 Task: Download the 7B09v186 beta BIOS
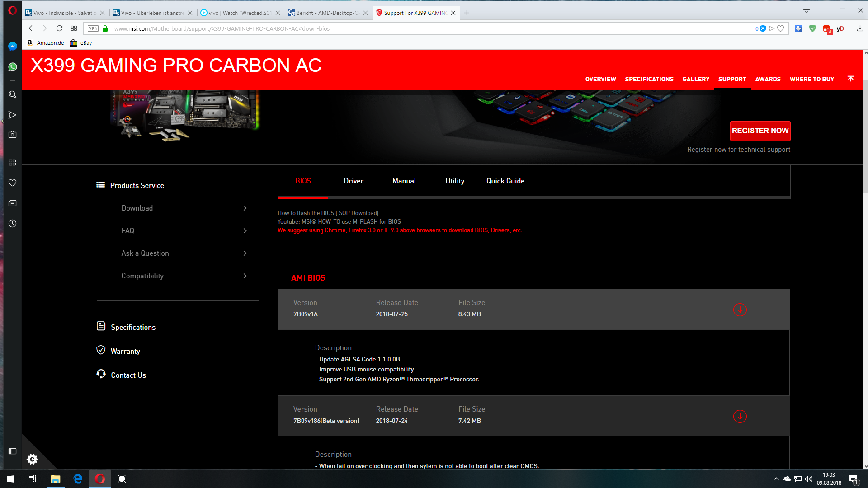point(740,417)
